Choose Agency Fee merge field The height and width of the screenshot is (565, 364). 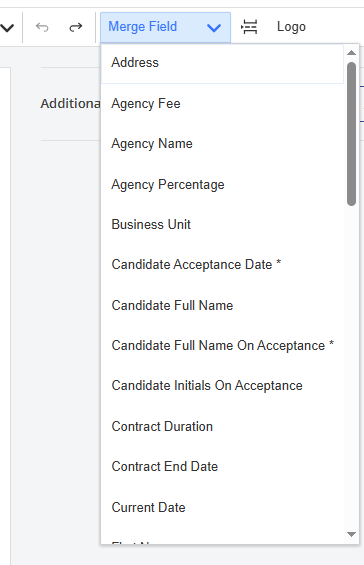pyautogui.click(x=222, y=104)
